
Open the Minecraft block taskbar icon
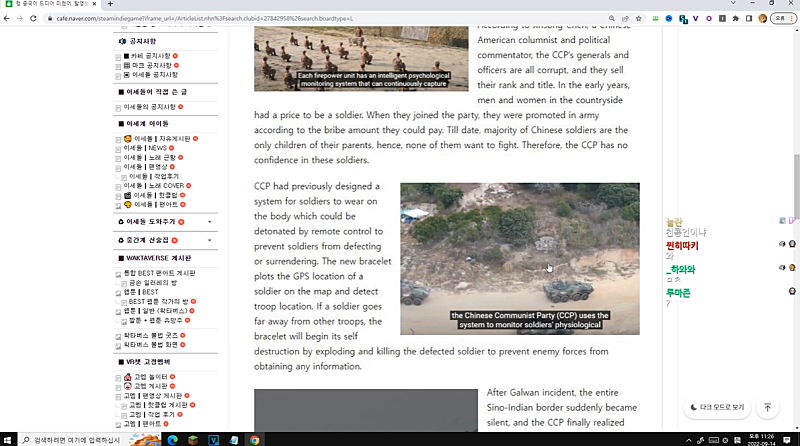(x=193, y=440)
